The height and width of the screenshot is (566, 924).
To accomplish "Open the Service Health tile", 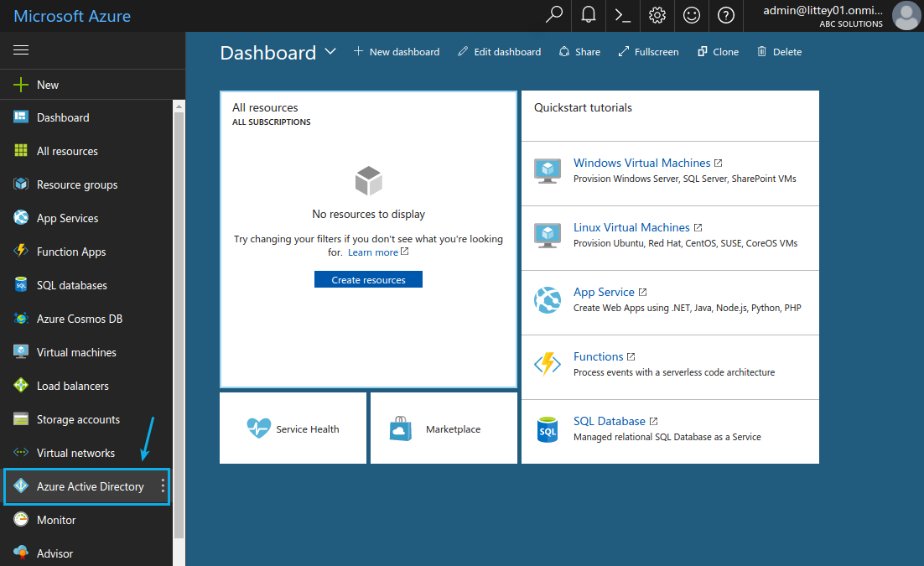I will point(293,428).
